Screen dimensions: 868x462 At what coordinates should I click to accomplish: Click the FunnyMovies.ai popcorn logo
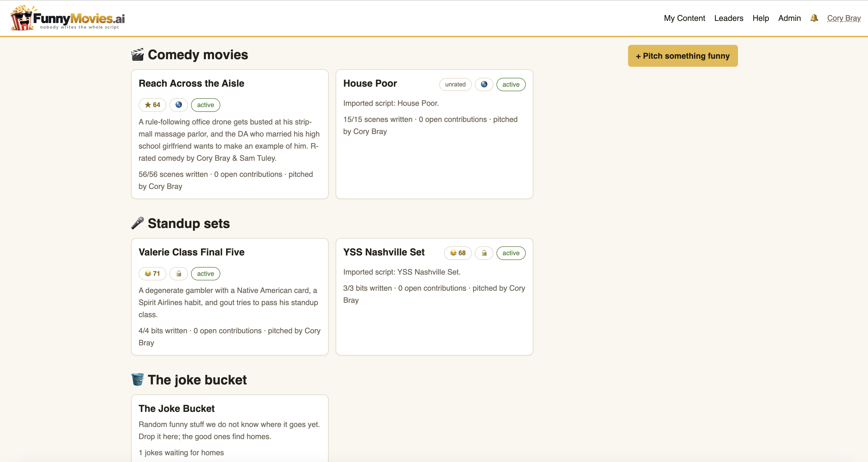pos(67,18)
